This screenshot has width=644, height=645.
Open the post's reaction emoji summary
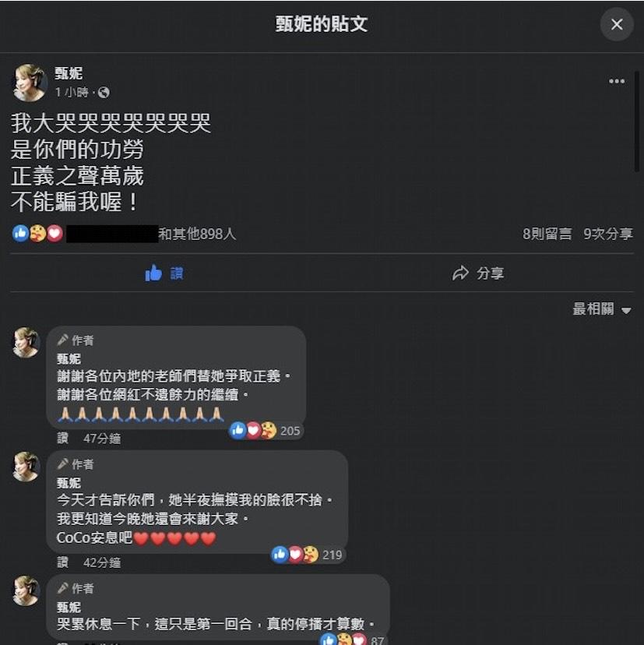point(38,233)
